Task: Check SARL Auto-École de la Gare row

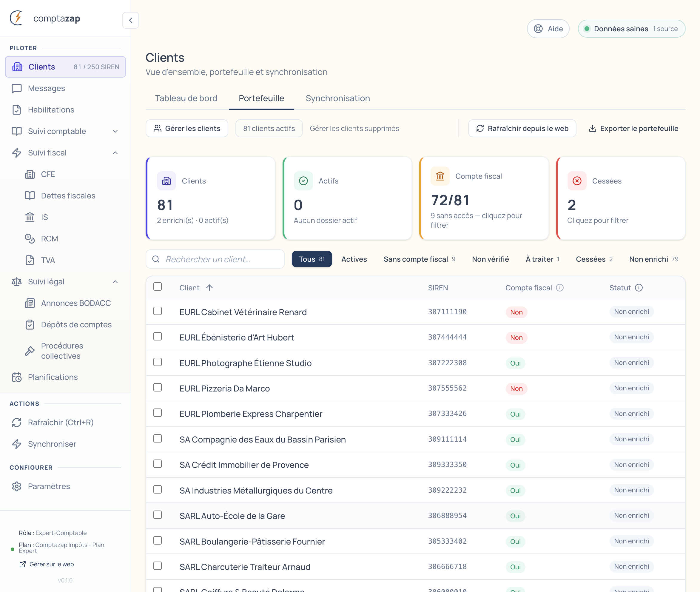Action: coord(157,515)
